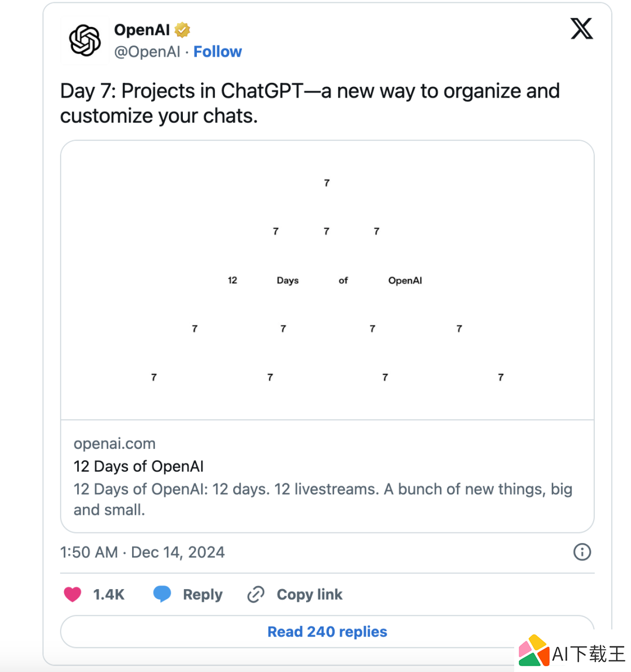Open the tweet info circle icon
This screenshot has width=631, height=672.
582,552
